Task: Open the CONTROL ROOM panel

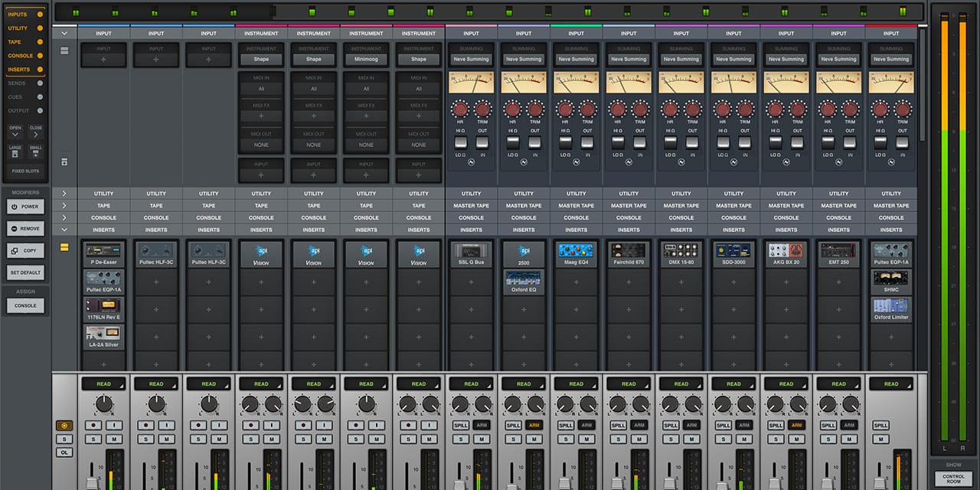Action: point(954,479)
